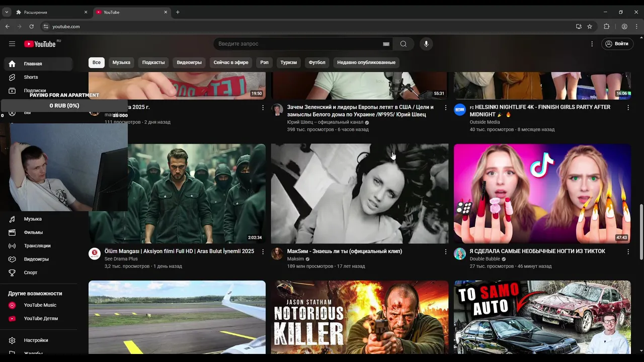Open YouTube settings three-dot menu near Sign in
Screen dimensions: 644x362
592,44
